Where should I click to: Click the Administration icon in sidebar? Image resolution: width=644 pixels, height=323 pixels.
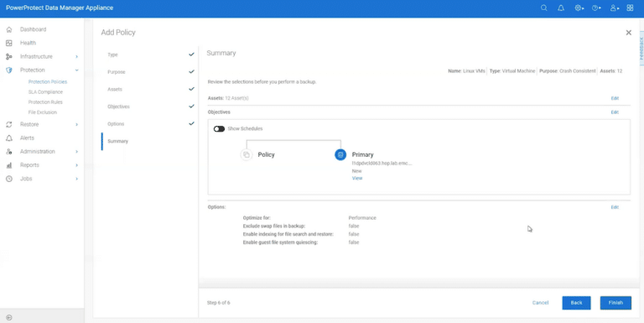click(x=9, y=152)
